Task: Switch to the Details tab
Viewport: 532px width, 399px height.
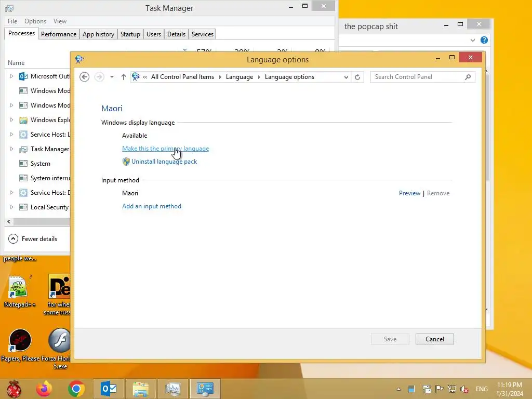Action: coord(177,34)
